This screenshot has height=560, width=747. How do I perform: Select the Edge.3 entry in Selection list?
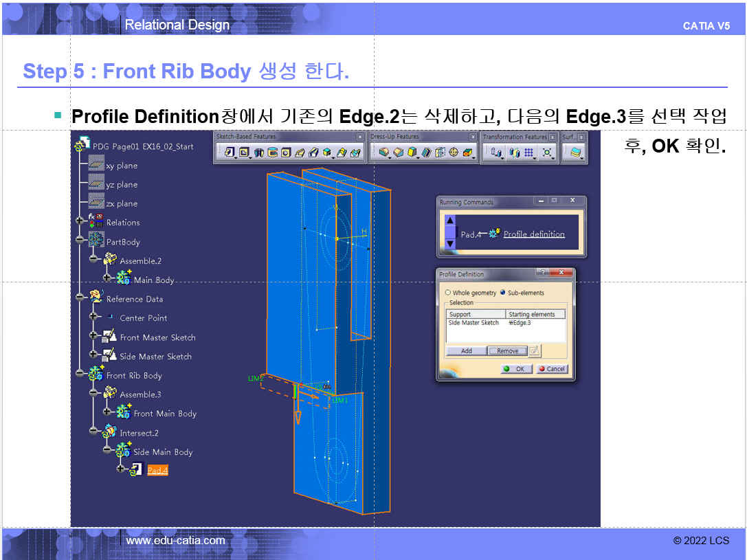tap(520, 323)
